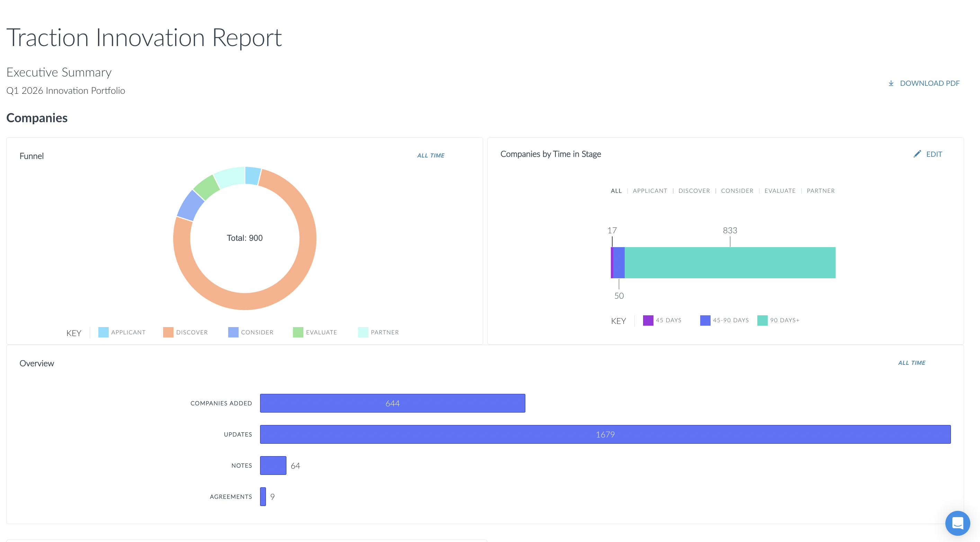Click the Download PDF link
The width and height of the screenshot is (980, 542).
click(x=929, y=83)
